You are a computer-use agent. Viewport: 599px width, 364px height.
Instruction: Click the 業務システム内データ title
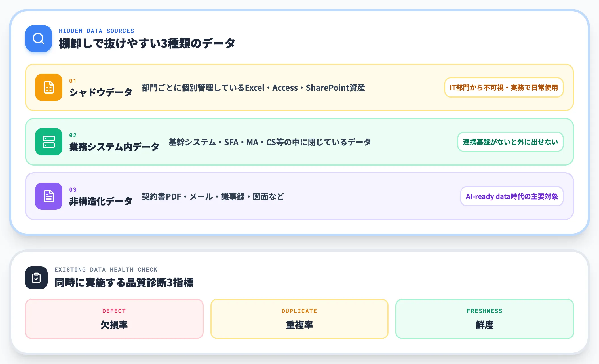click(x=114, y=147)
